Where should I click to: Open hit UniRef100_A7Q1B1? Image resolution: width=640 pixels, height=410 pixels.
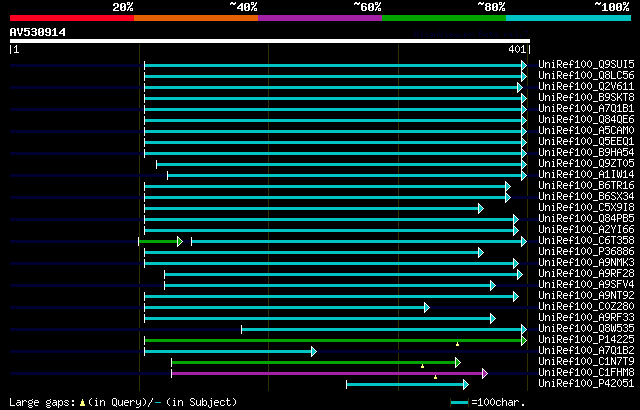586,109
